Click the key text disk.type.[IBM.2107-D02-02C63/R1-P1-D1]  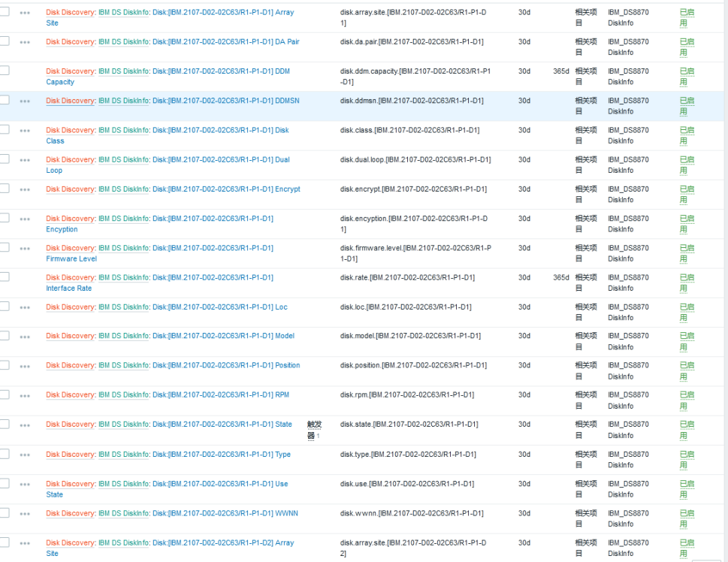pos(408,455)
